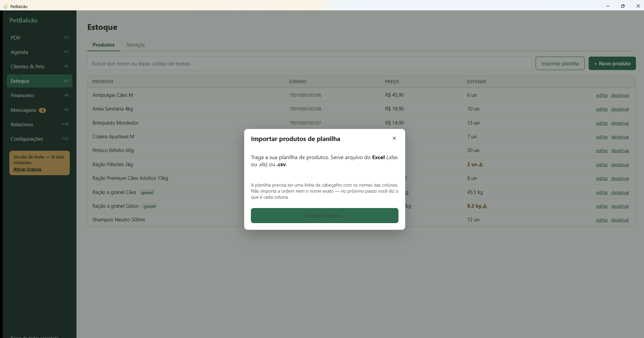This screenshot has width=644, height=338.
Task: Deactivate Petisco Bifinho 60g
Action: (620, 151)
